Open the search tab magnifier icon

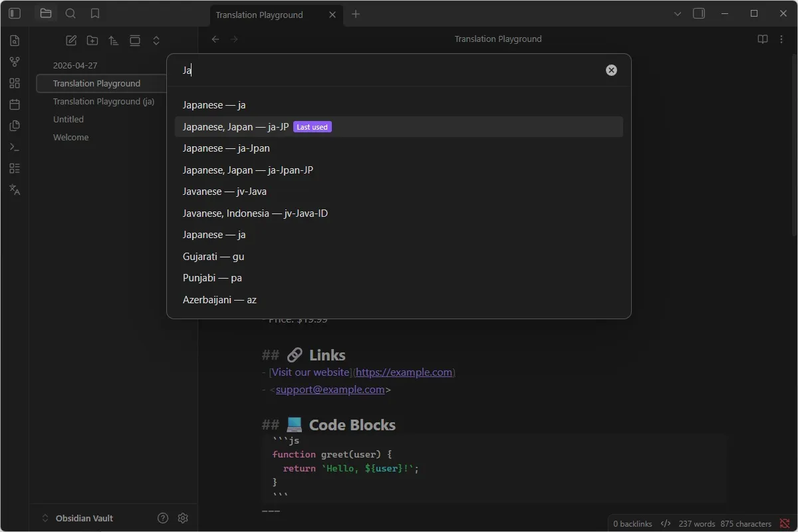coord(70,13)
